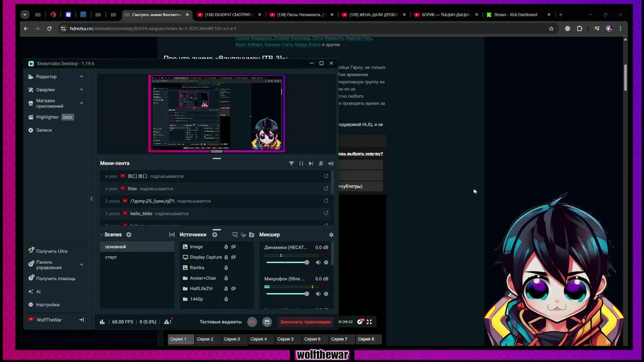Switch to Stream - Kick Dashboard tab

(x=519, y=15)
